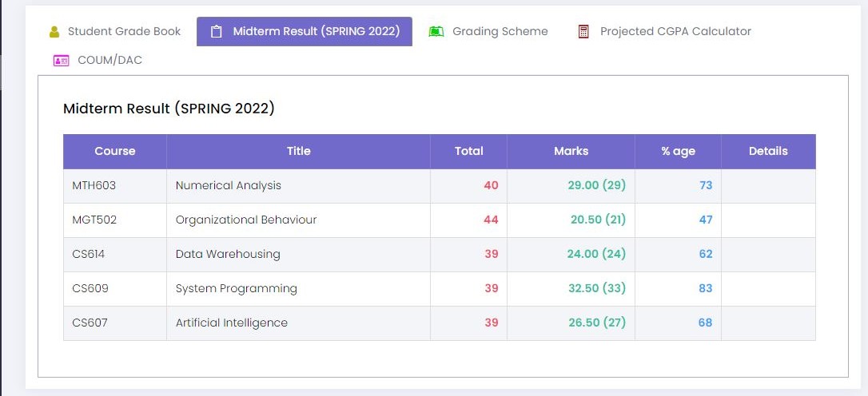Click the Organizational Behaviour title
Image resolution: width=868 pixels, height=396 pixels.
[x=246, y=220]
